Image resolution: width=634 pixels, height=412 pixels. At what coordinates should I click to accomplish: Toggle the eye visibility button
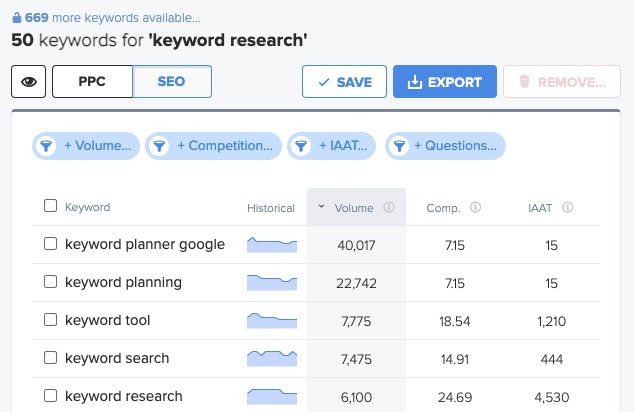[29, 82]
